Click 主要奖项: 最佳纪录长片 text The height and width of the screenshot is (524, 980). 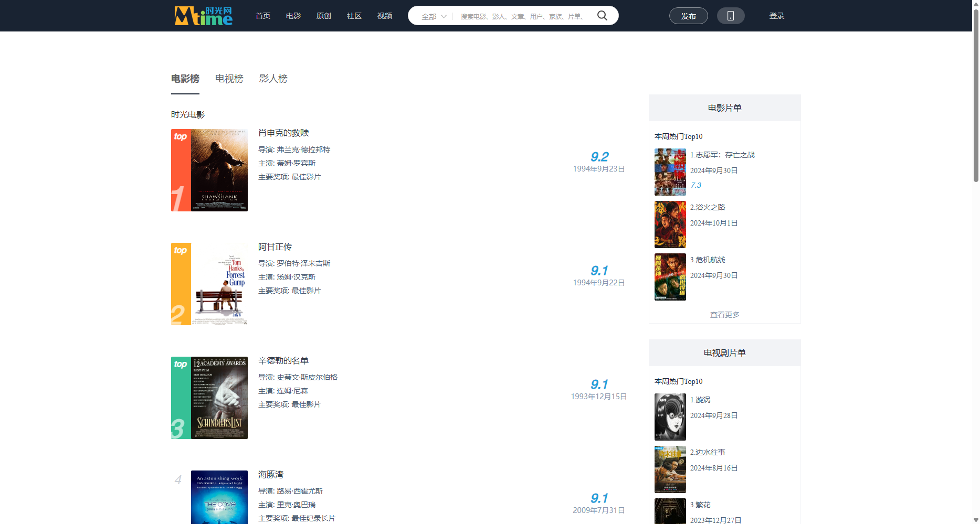(297, 518)
